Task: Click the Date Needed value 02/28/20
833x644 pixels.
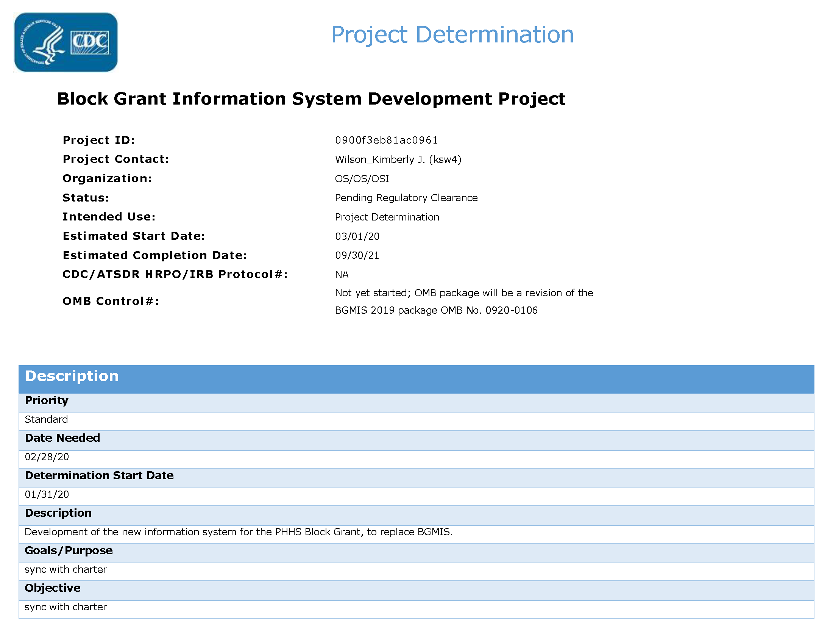Action: 47,457
